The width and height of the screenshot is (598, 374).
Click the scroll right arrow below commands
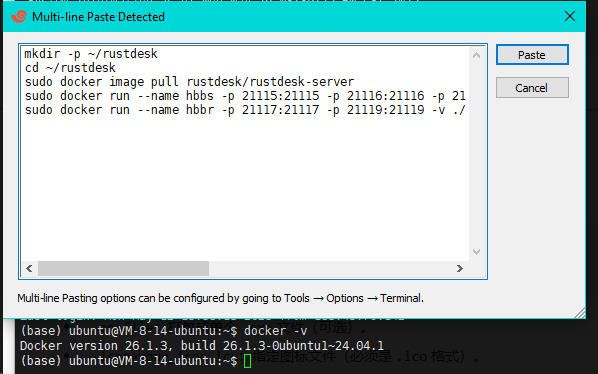pos(460,268)
